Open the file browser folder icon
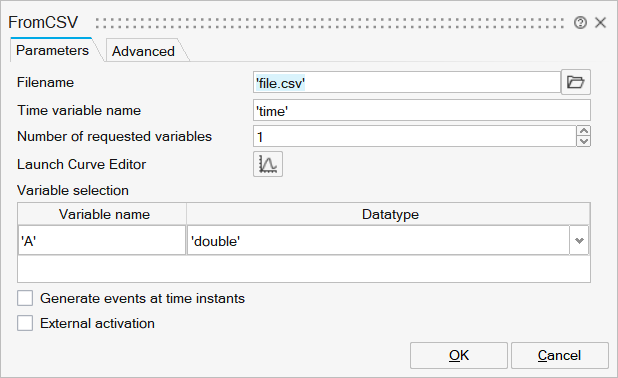The image size is (618, 378). (575, 82)
